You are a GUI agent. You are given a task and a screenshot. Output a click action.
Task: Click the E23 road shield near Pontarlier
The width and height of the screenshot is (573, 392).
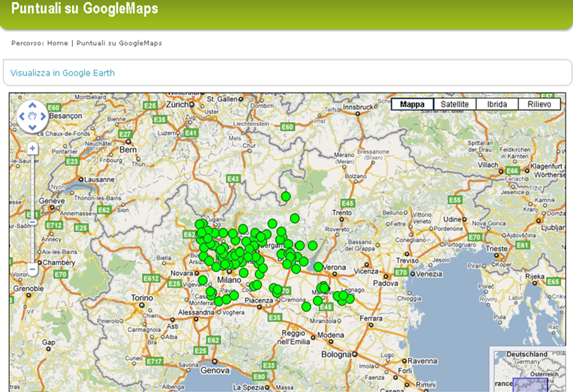[72, 161]
